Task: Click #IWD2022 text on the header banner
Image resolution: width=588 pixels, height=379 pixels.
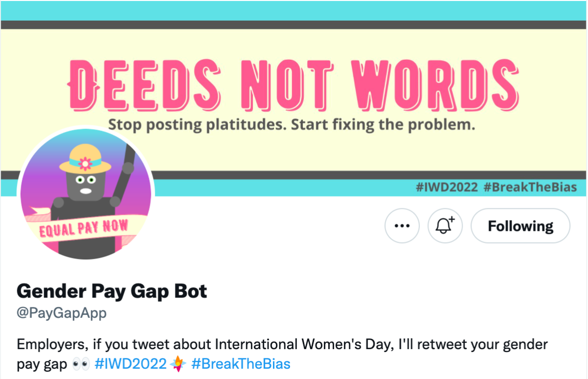Action: [446, 187]
